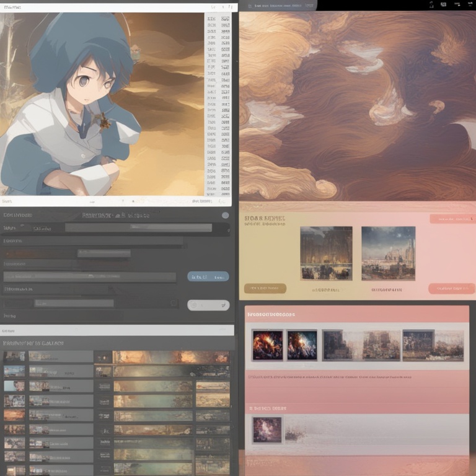
Task: Click the third icon in the top-right black bar
Action: click(457, 4)
